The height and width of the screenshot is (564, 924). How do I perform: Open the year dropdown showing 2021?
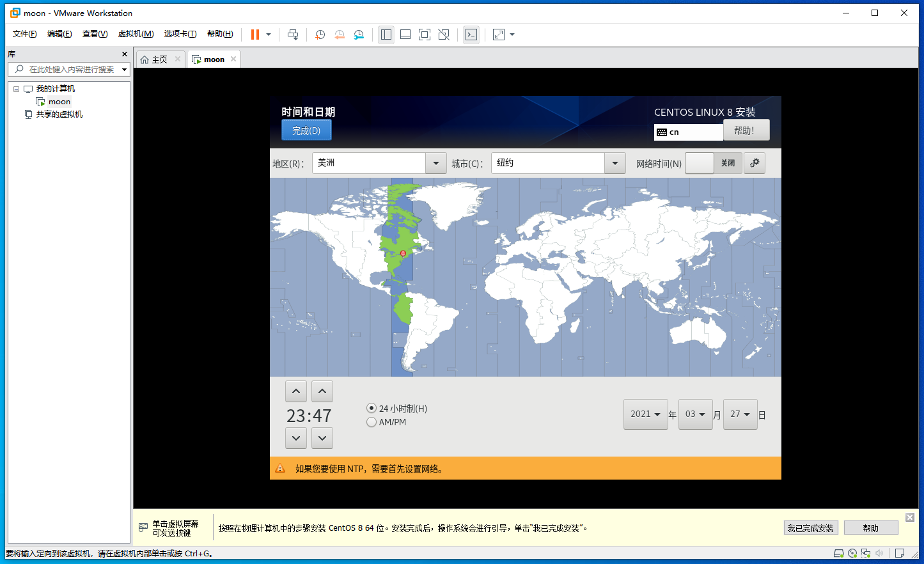click(x=646, y=414)
